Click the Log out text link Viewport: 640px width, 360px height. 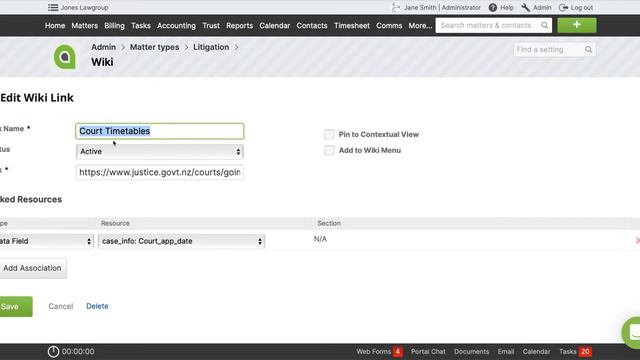[x=582, y=7]
